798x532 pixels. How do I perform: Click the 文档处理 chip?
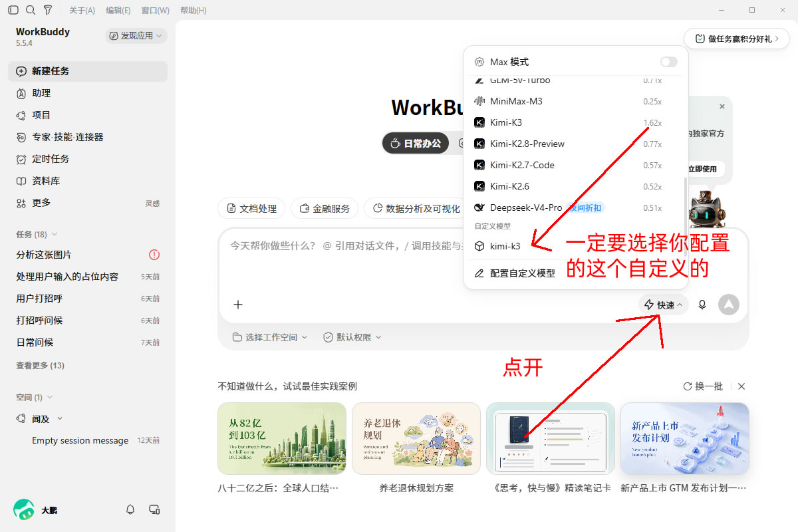click(251, 208)
